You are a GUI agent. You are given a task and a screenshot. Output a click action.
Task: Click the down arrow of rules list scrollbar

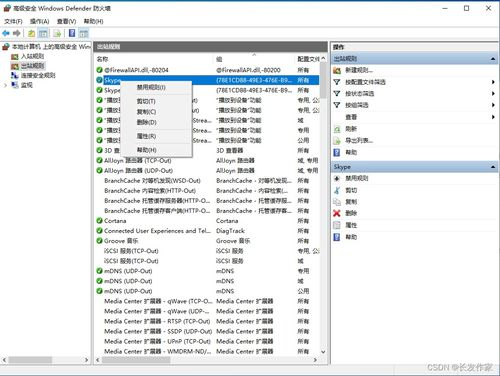click(x=323, y=352)
